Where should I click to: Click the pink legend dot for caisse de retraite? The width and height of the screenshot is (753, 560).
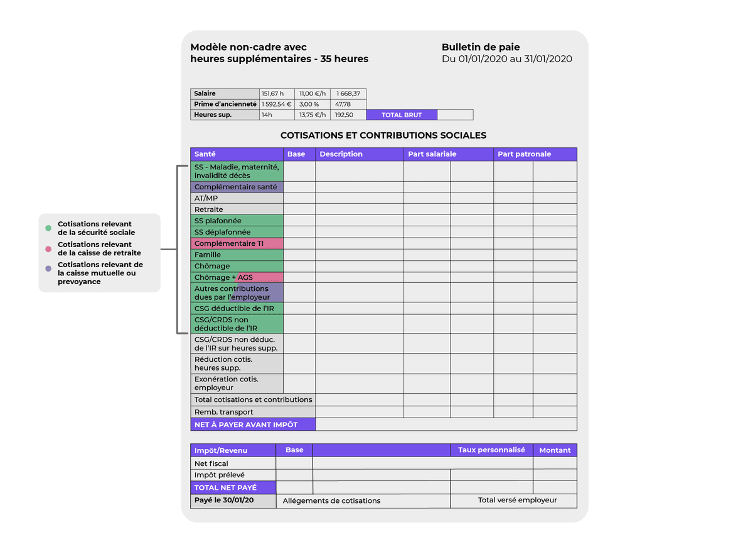pyautogui.click(x=48, y=249)
